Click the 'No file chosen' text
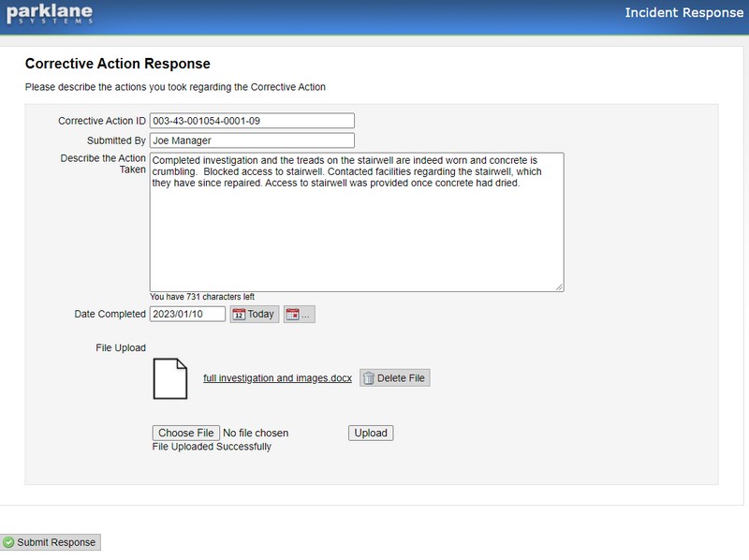Image resolution: width=749 pixels, height=560 pixels. (x=256, y=433)
